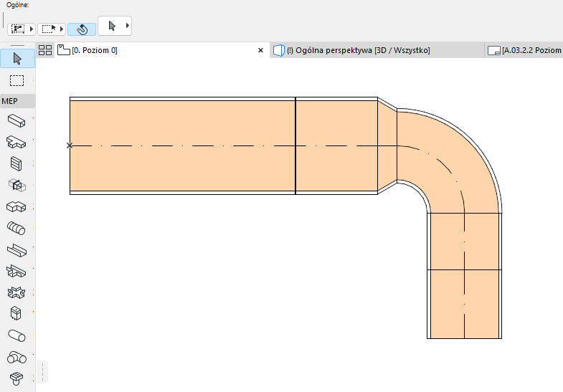Screen dimensions: 563x392
Task: Choose the flexible round duct tool
Action: click(16, 228)
